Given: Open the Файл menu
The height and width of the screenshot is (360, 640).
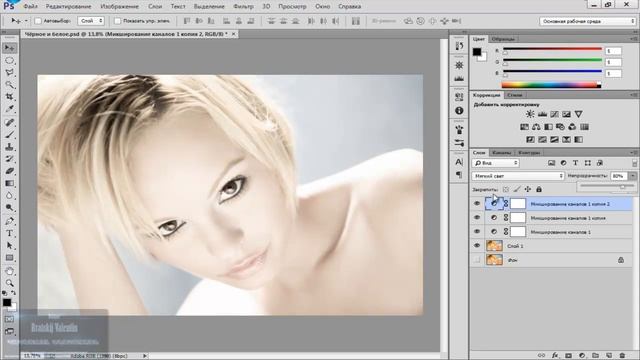Looking at the screenshot, I should [x=30, y=7].
